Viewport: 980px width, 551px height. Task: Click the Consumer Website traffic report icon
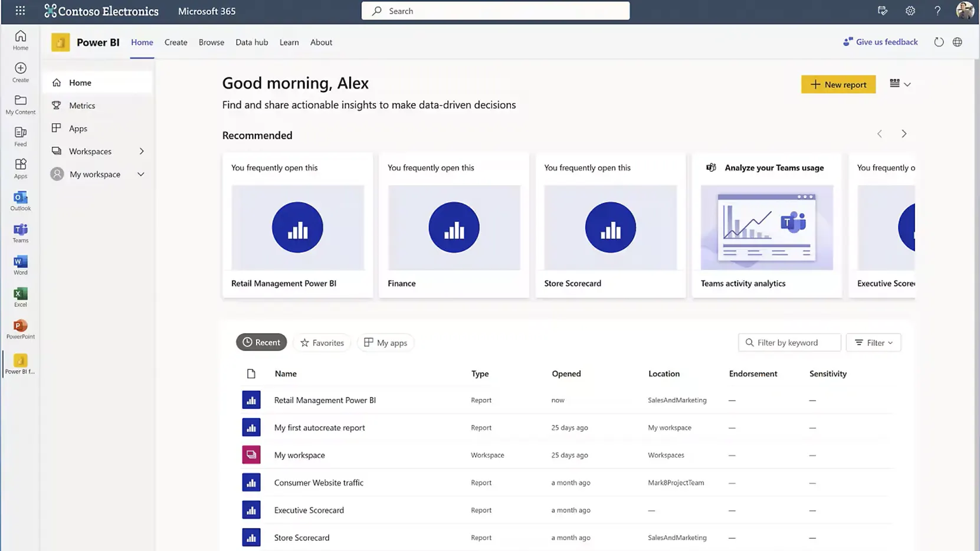click(x=251, y=483)
